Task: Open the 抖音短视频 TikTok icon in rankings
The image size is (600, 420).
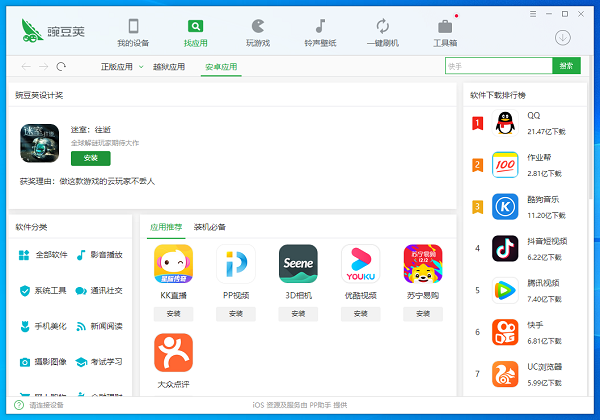Action: pyautogui.click(x=505, y=248)
